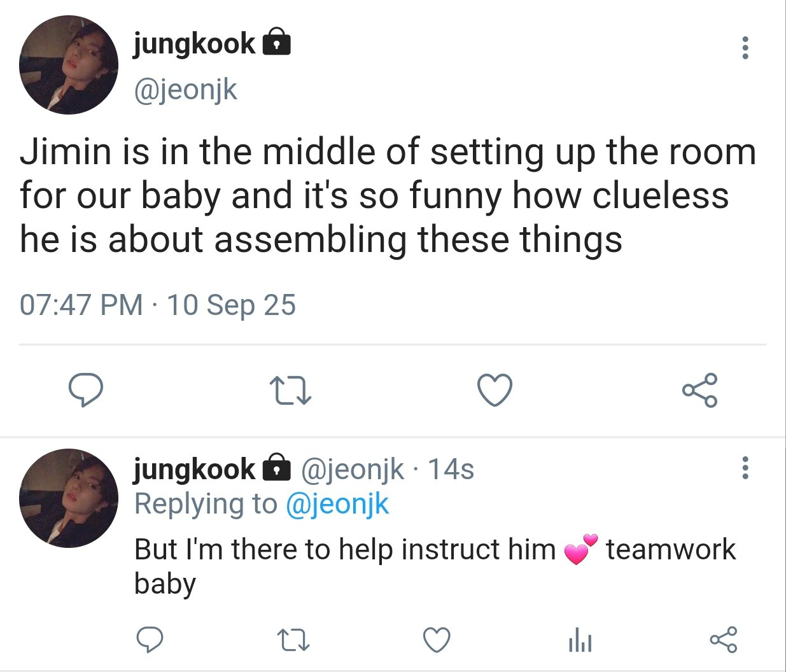Click the @jeonjk mention in Replying to

[337, 504]
